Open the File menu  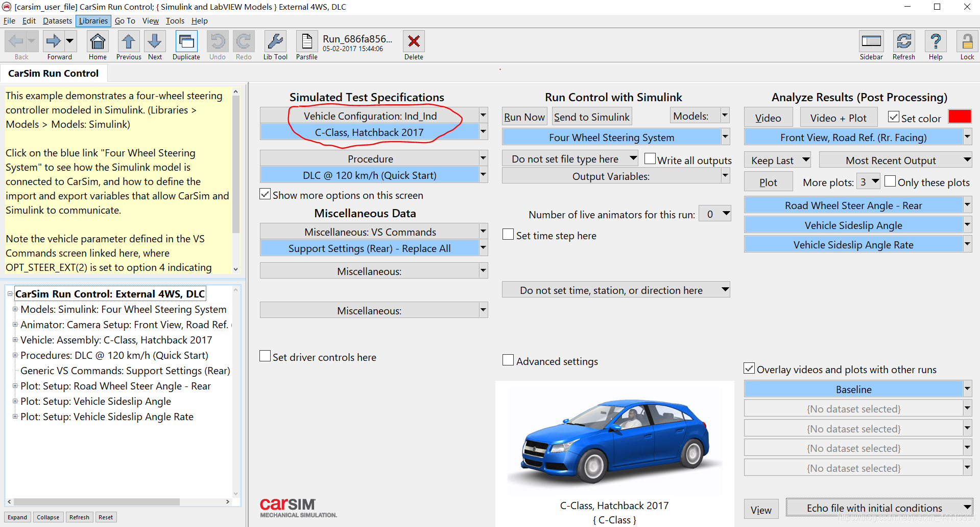pos(9,21)
